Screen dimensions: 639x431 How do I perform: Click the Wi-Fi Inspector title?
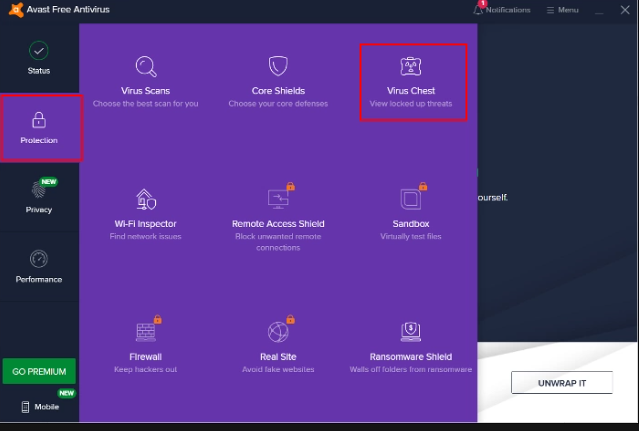click(145, 224)
